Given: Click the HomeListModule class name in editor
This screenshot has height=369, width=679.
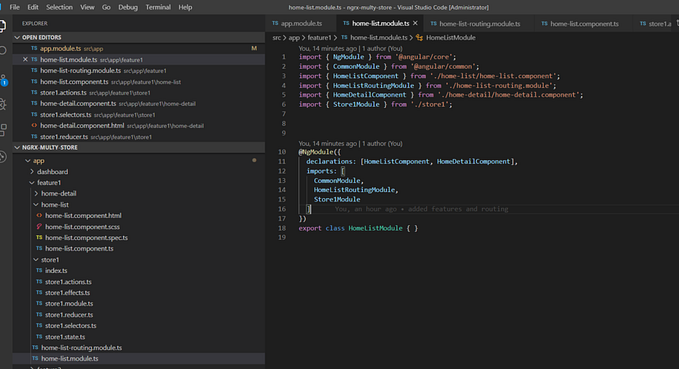Looking at the screenshot, I should (375, 228).
